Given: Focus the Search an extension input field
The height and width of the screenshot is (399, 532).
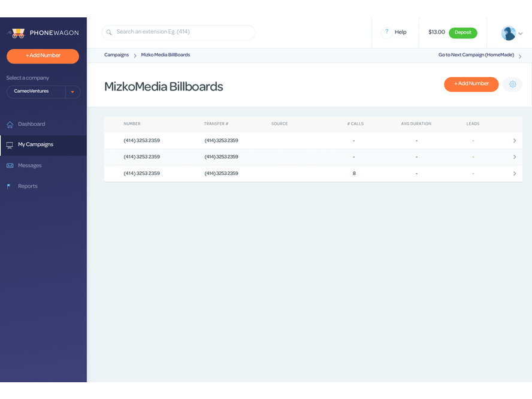Looking at the screenshot, I should 179,32.
